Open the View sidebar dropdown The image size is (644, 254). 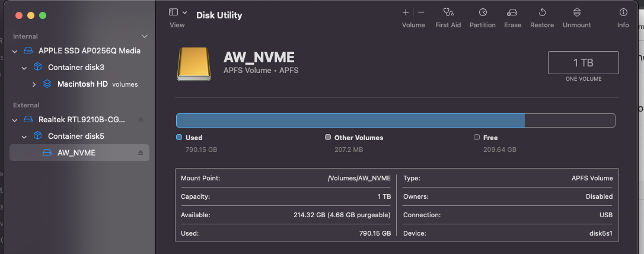(178, 12)
